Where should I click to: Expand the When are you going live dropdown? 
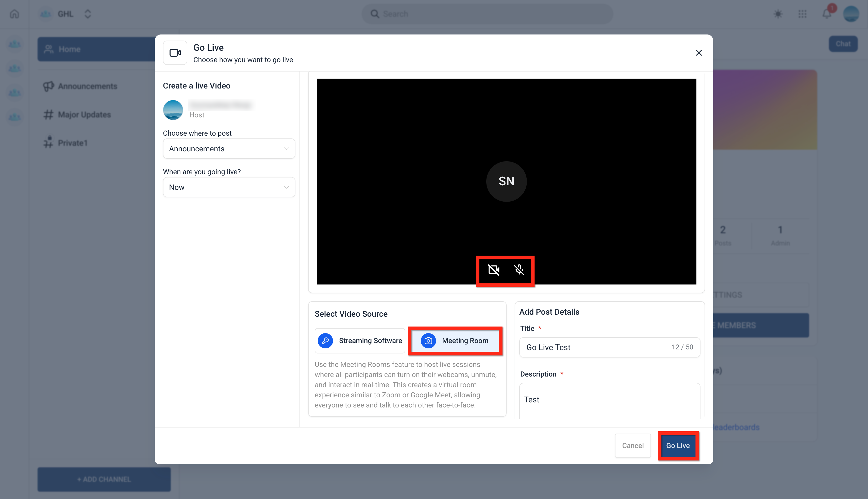[x=228, y=187]
